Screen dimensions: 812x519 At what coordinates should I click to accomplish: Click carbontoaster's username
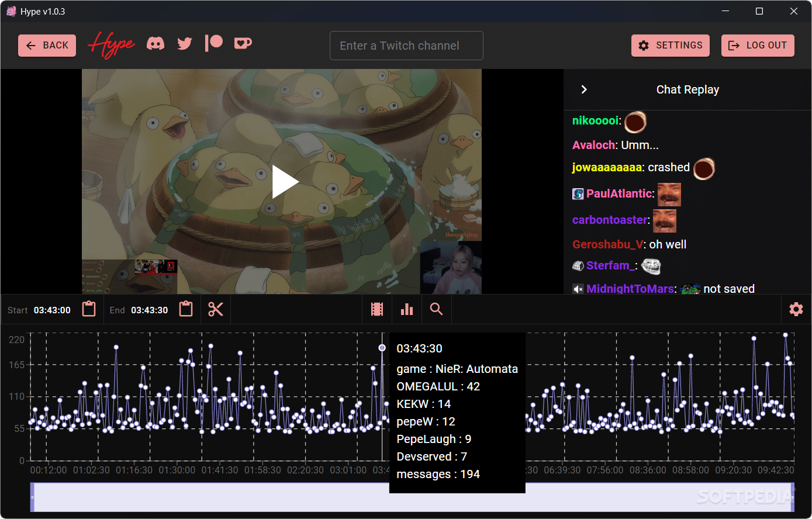(x=610, y=220)
